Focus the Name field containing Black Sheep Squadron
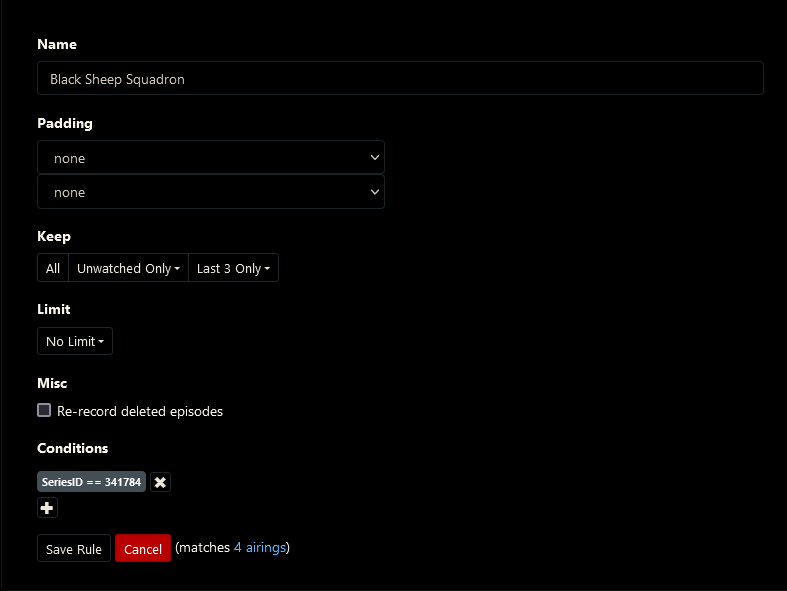The image size is (787, 591). tap(400, 79)
